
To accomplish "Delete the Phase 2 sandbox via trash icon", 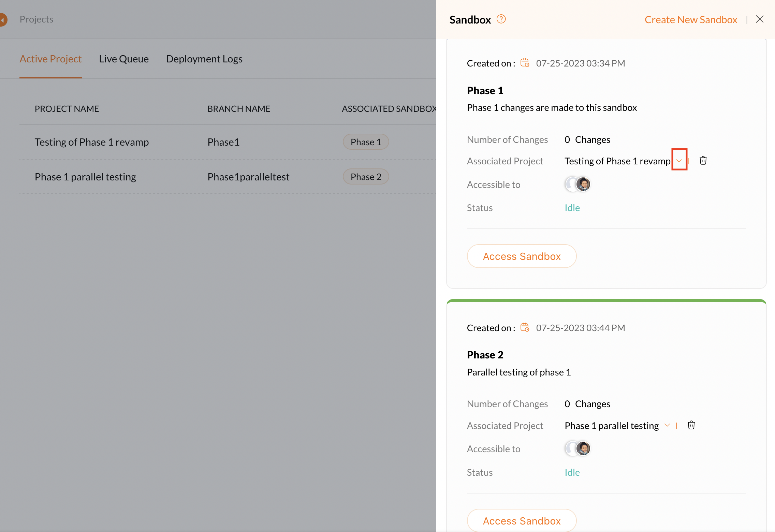I will [x=691, y=425].
